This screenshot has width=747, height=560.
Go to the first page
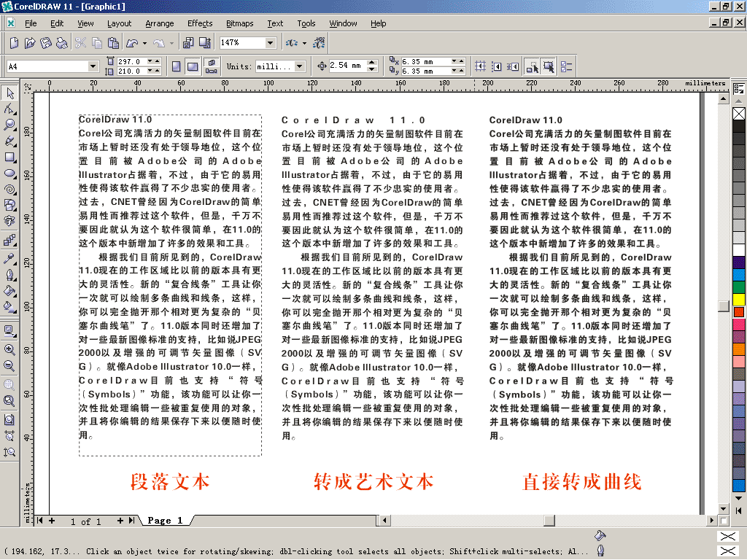click(x=40, y=521)
